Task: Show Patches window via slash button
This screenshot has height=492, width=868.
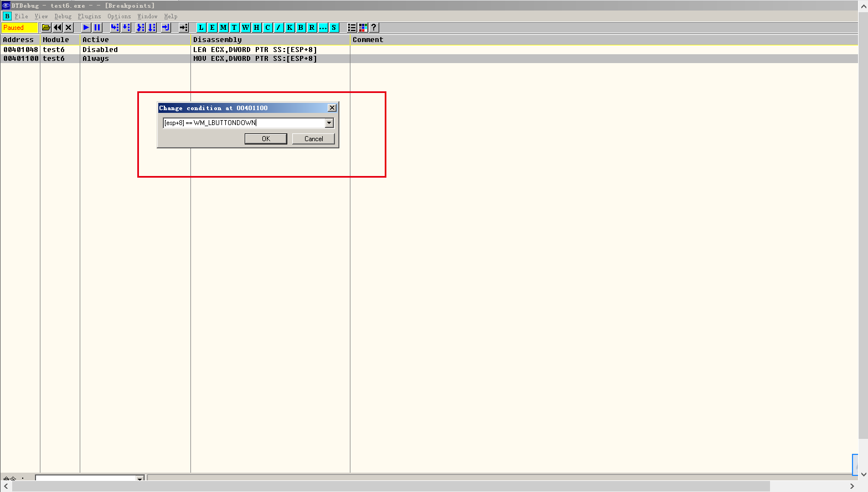Action: (x=279, y=28)
